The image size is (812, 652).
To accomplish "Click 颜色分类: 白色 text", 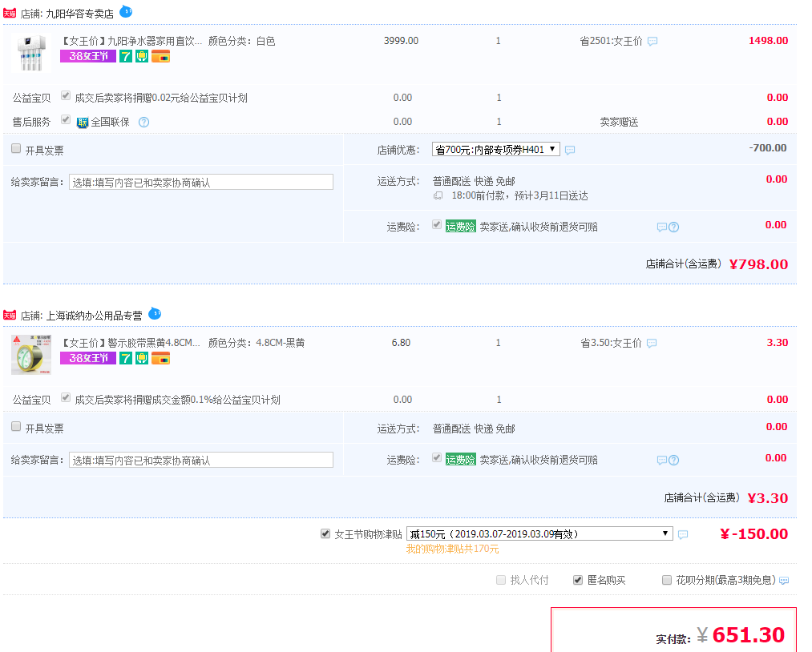I will [241, 41].
